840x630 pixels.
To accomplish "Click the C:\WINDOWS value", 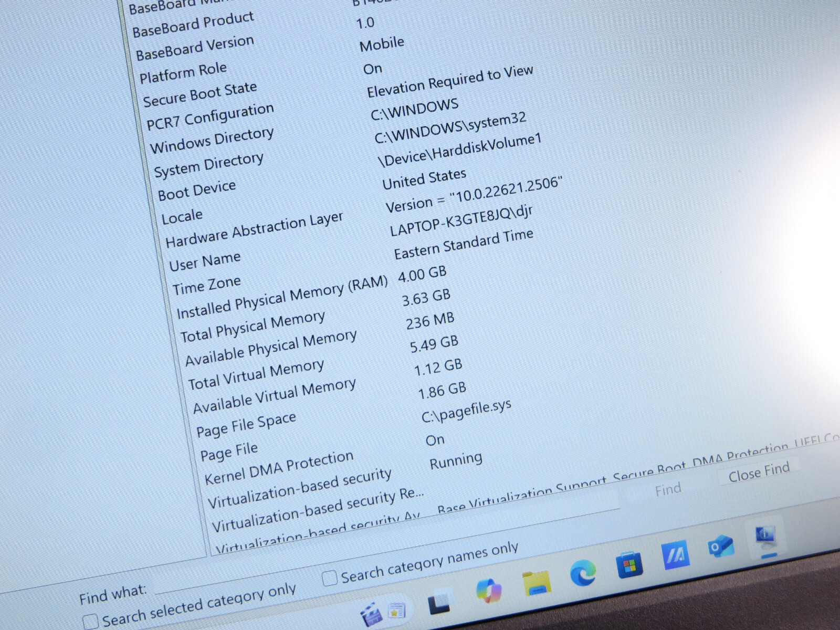I will tap(414, 109).
